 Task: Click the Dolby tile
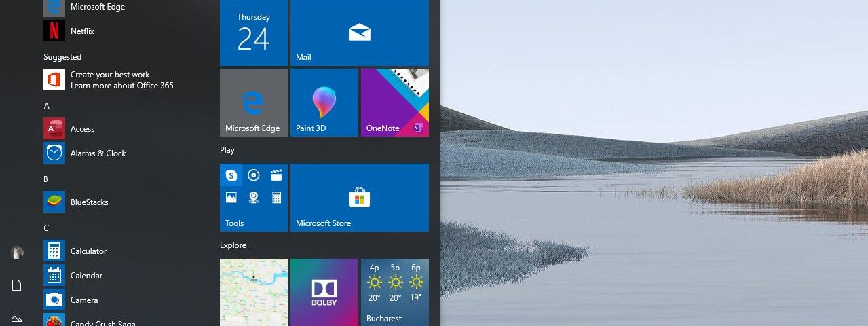click(x=324, y=292)
